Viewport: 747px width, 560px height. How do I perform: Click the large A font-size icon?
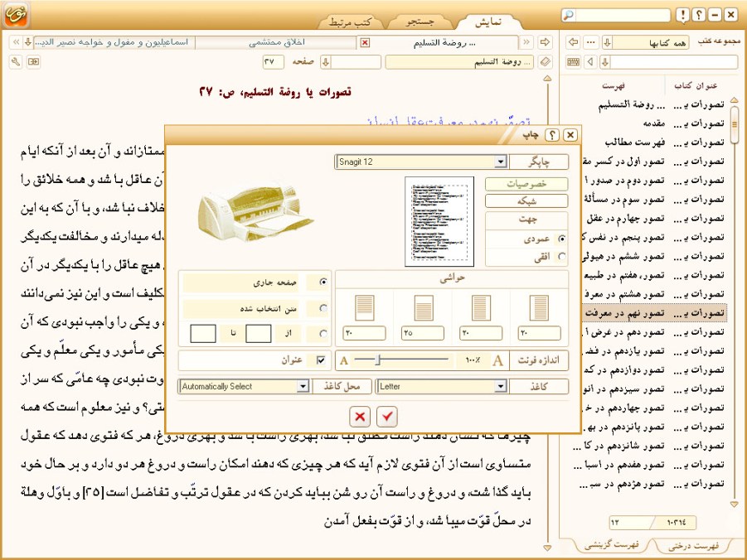(x=497, y=360)
